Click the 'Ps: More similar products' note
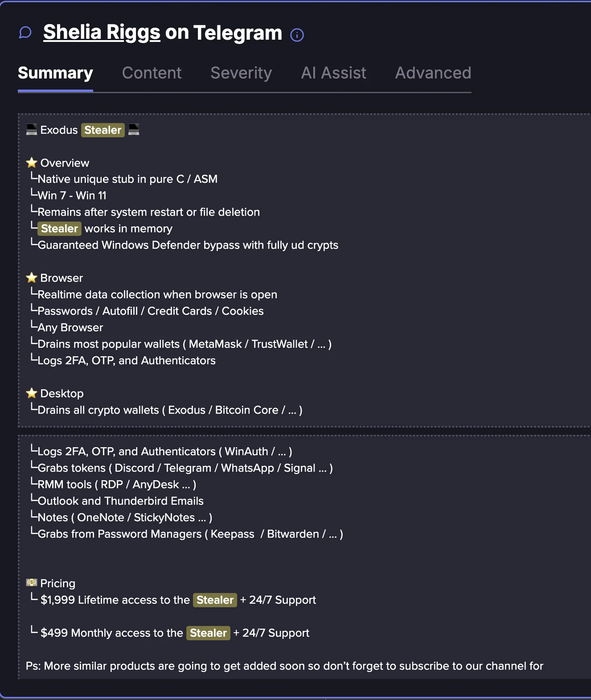This screenshot has width=591, height=700. (284, 666)
